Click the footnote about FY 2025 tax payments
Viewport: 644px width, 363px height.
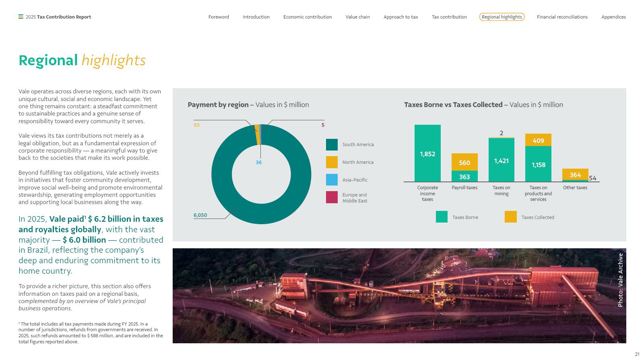pos(91,333)
